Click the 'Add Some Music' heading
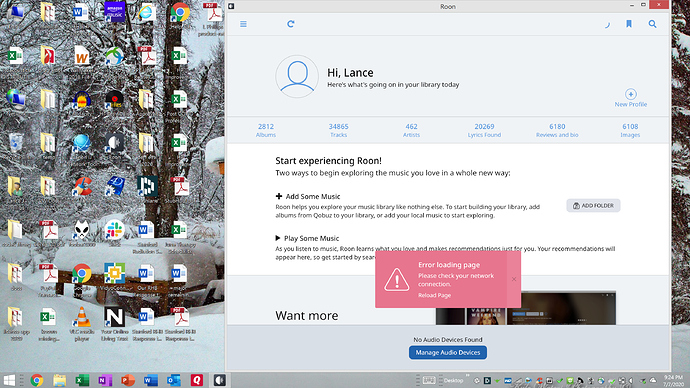This screenshot has width=690, height=388. [312, 196]
